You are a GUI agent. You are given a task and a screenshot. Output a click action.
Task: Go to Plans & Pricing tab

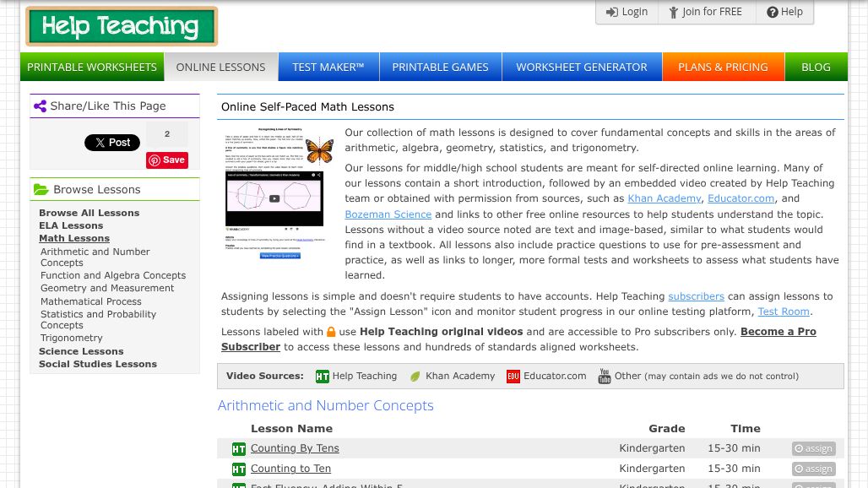point(723,67)
